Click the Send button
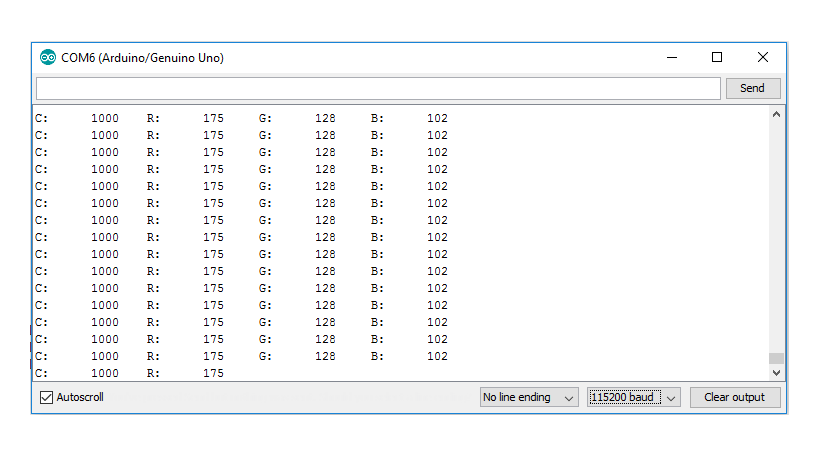The image size is (819, 460). pyautogui.click(x=753, y=88)
